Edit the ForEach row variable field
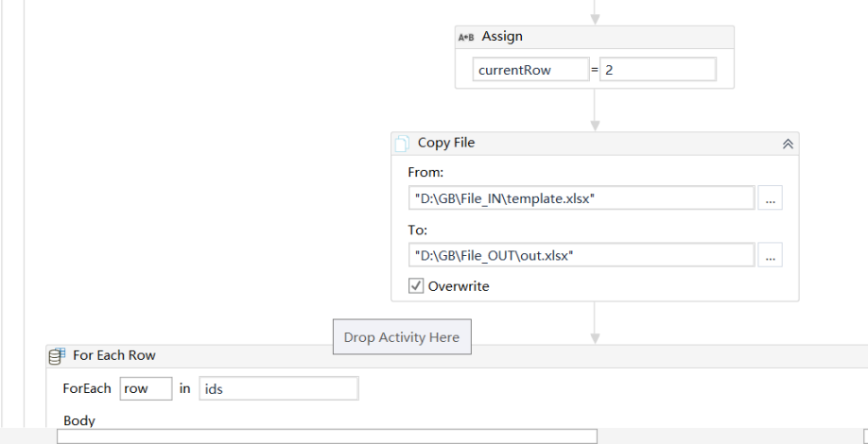Screen dimensions: 868x444 [147, 388]
